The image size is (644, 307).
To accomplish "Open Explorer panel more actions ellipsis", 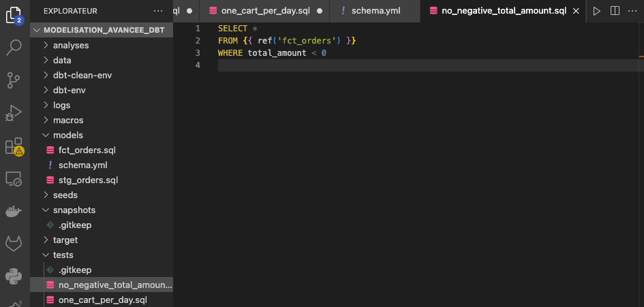I will click(158, 11).
